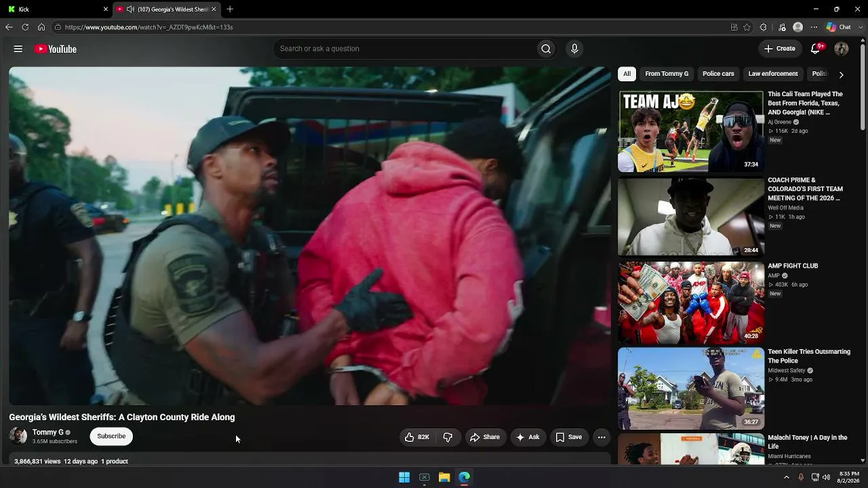
Task: Open the Edge profile icon
Action: tap(798, 27)
